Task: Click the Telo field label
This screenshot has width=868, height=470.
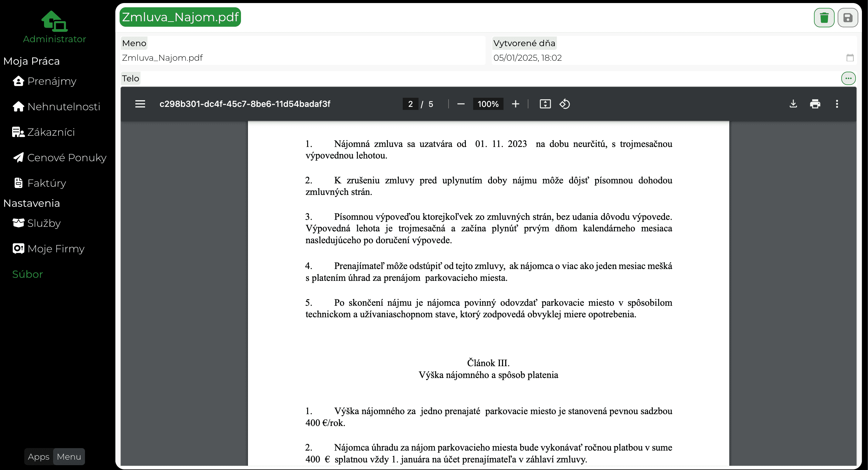Action: pos(131,78)
